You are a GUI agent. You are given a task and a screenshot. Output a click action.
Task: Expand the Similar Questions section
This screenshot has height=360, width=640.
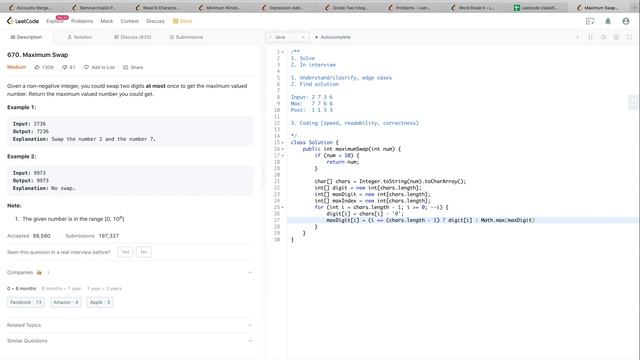130,341
